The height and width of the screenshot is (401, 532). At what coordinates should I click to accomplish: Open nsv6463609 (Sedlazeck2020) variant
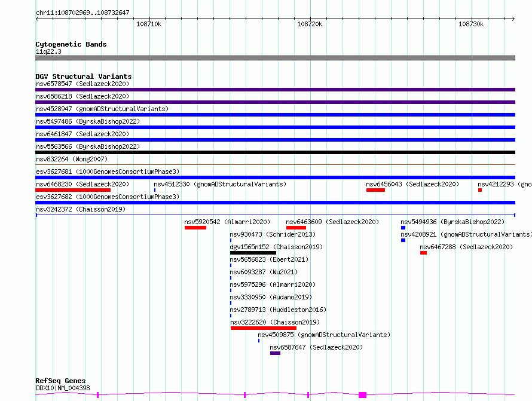pos(332,222)
